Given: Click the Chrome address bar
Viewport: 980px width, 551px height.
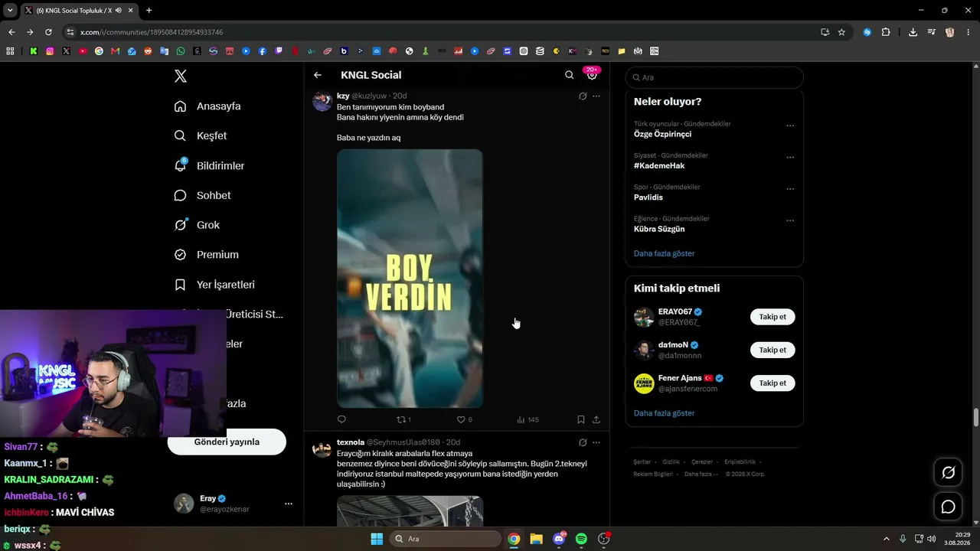Looking at the screenshot, I should (444, 32).
